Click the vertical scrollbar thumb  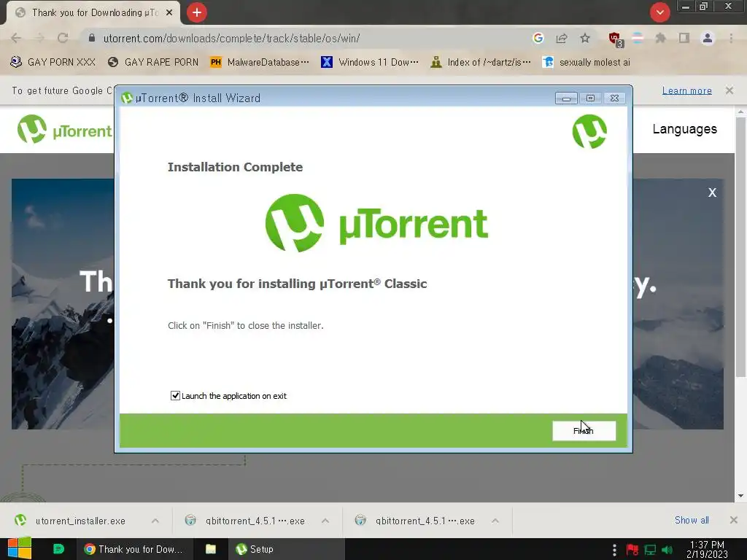[x=741, y=246]
